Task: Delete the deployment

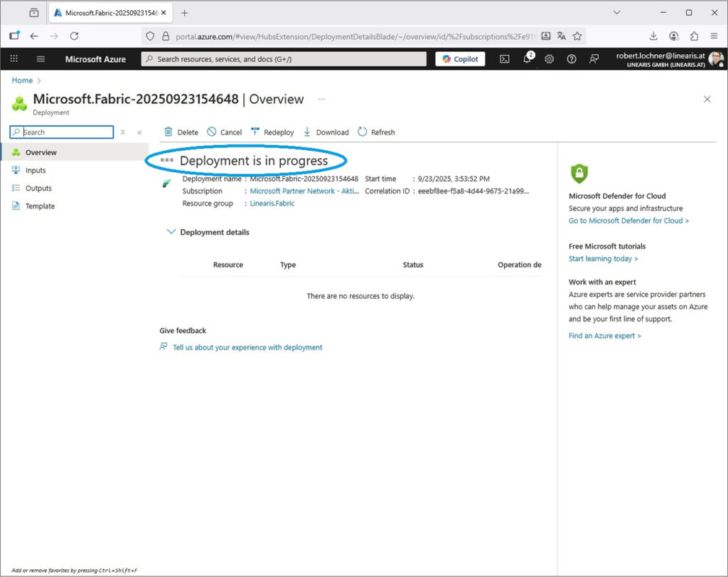Action: tap(181, 132)
